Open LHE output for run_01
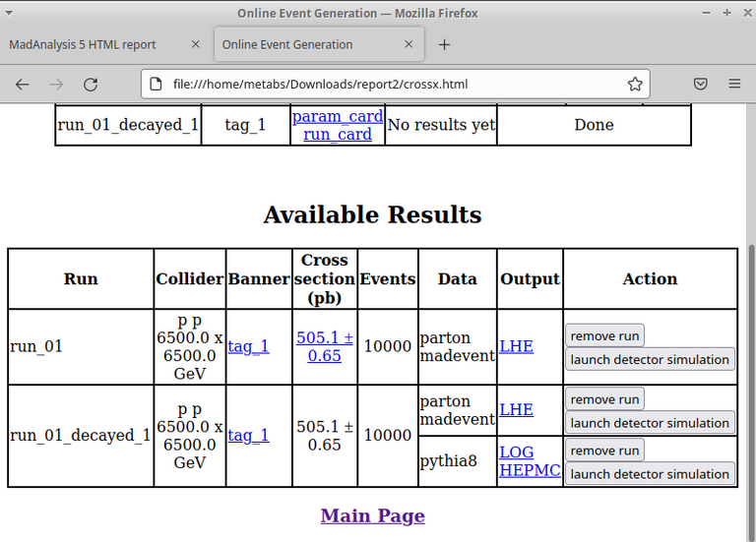Image resolution: width=756 pixels, height=542 pixels. click(517, 346)
